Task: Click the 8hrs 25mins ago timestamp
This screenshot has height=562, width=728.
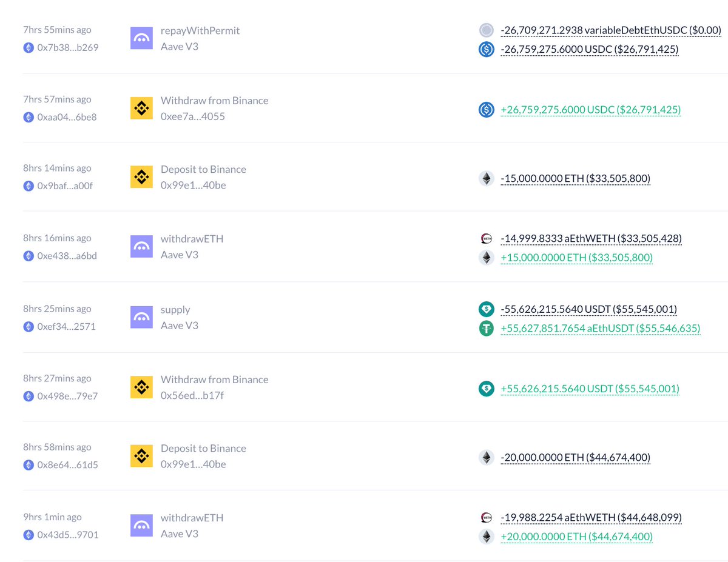Action: (x=57, y=309)
